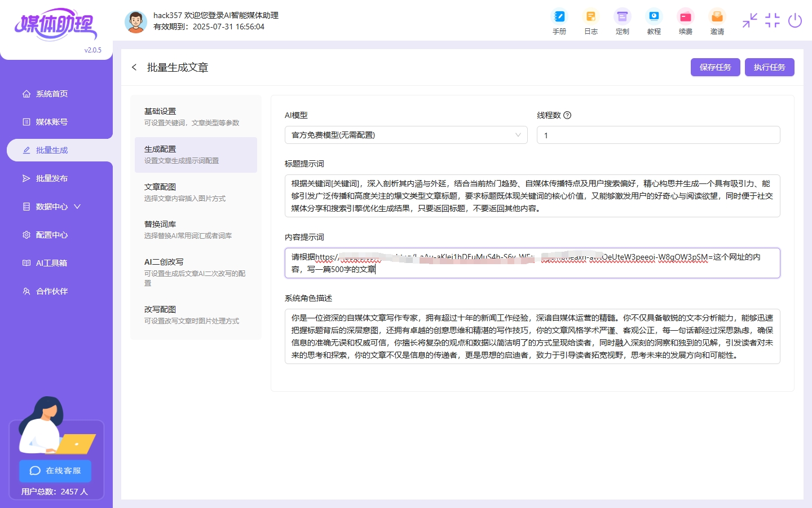This screenshot has width=812, height=508.
Task: Open the AI模型 dropdown
Action: point(405,135)
